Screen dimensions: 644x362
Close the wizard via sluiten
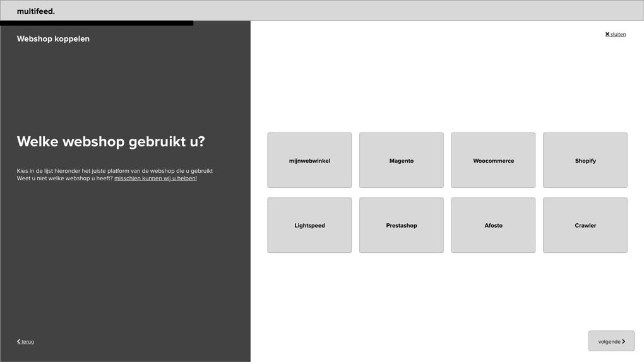click(615, 35)
